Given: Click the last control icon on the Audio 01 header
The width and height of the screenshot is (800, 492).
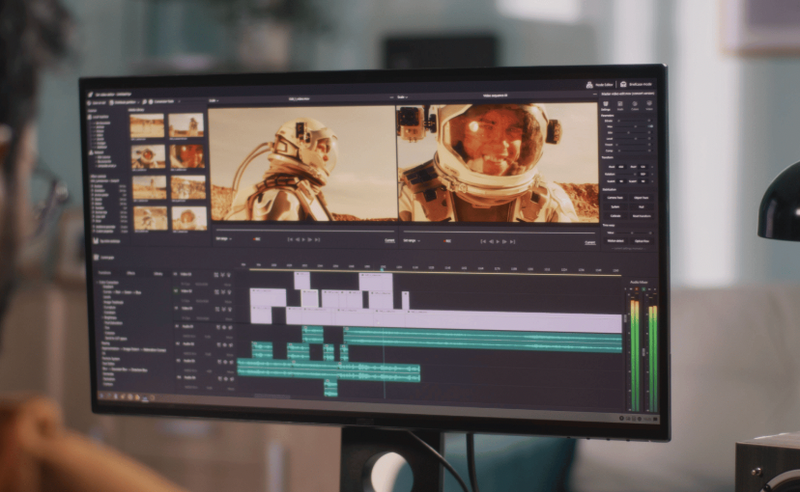Looking at the screenshot, I should (x=230, y=327).
